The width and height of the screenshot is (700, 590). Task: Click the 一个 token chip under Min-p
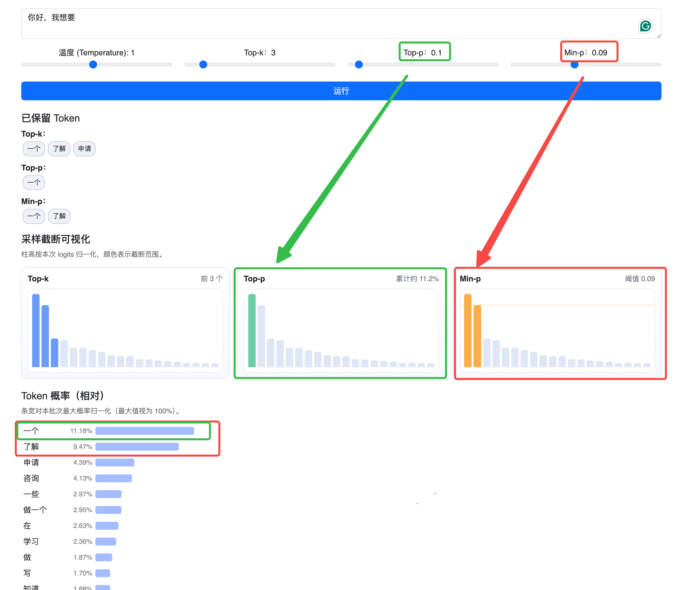[34, 216]
